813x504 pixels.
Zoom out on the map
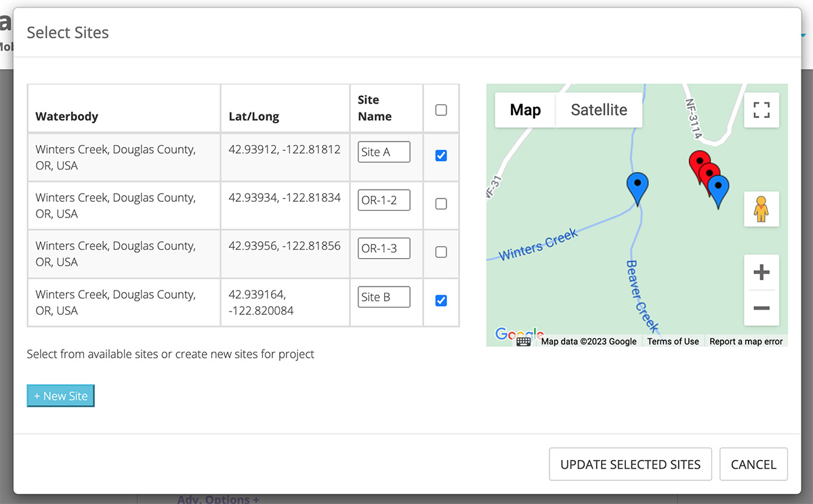(x=762, y=308)
